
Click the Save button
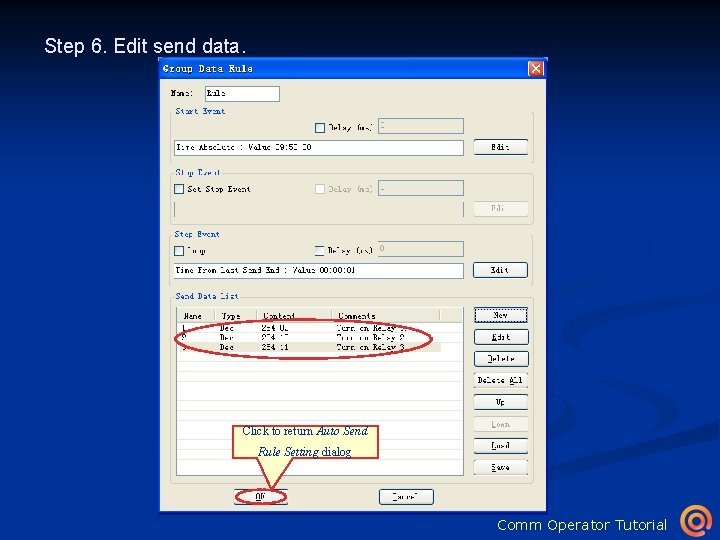501,467
